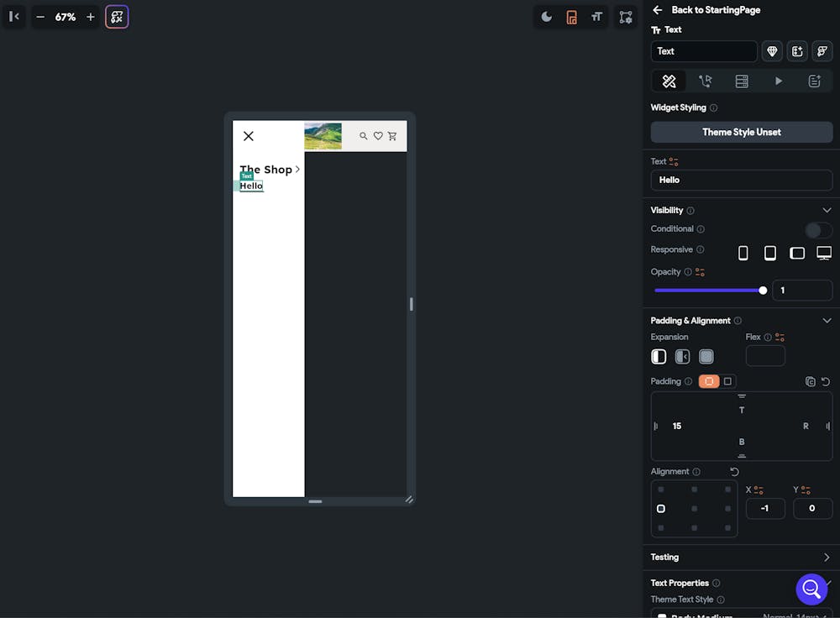Set Opacity from variable icon
Viewport: 840px width, 618px height.
(x=700, y=272)
